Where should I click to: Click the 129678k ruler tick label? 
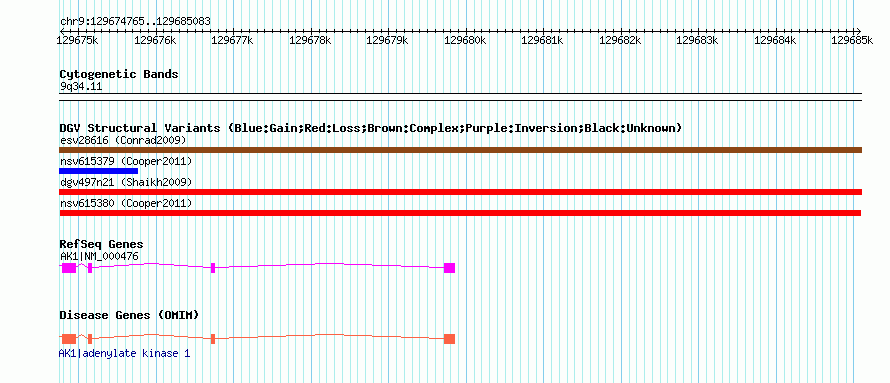pos(310,40)
